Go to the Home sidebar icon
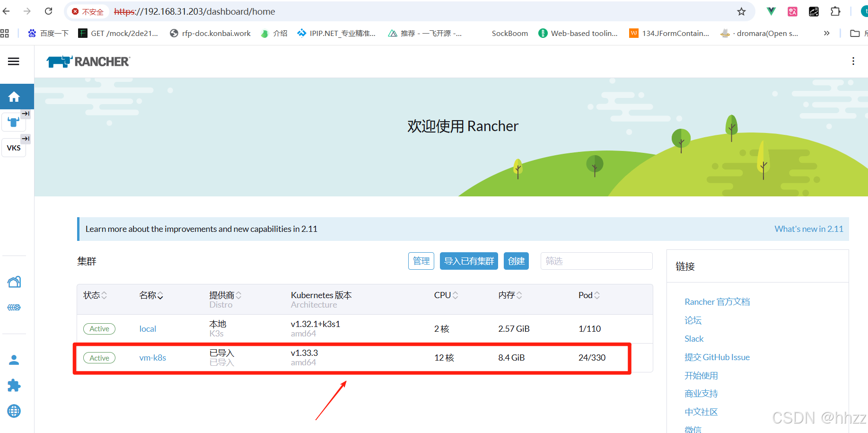Screen dimensions: 868x433 [14, 97]
